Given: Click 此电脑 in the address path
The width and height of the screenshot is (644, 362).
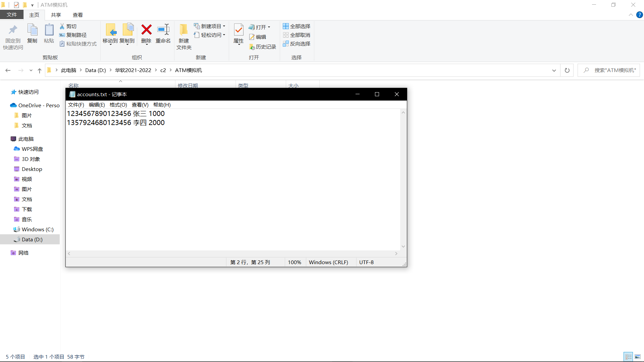Looking at the screenshot, I should point(69,70).
